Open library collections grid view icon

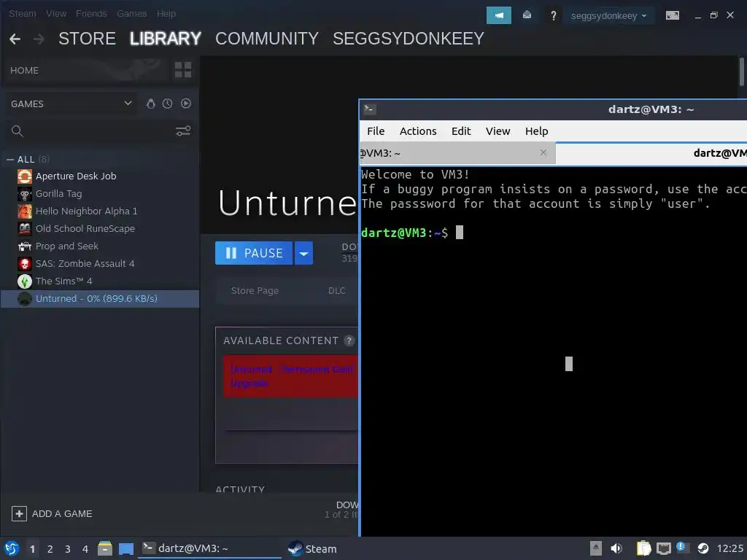(183, 69)
